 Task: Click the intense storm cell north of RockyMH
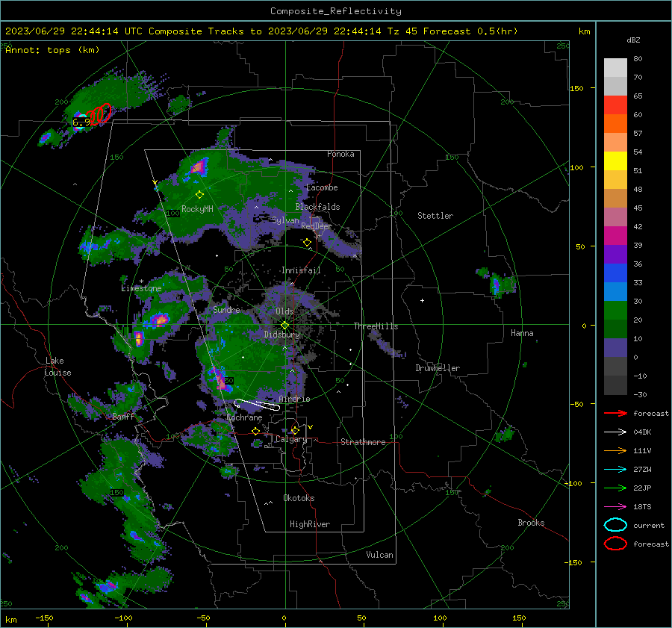[198, 167]
